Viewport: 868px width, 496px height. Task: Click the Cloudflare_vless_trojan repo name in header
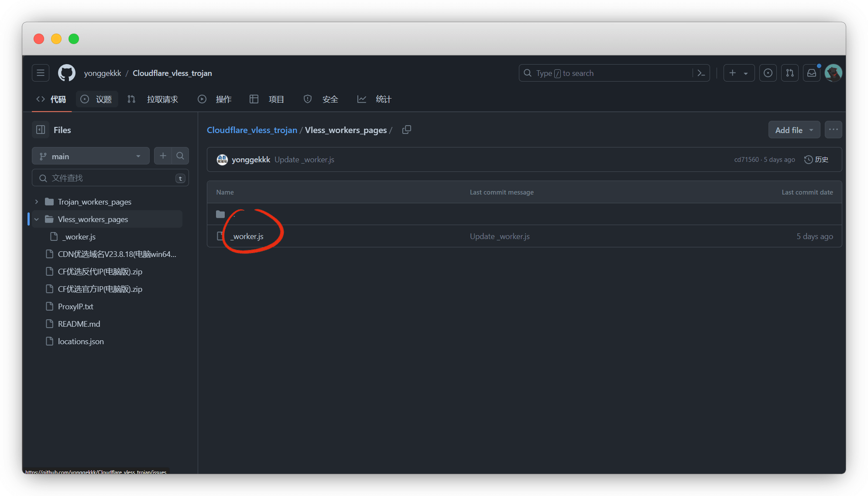pos(172,73)
